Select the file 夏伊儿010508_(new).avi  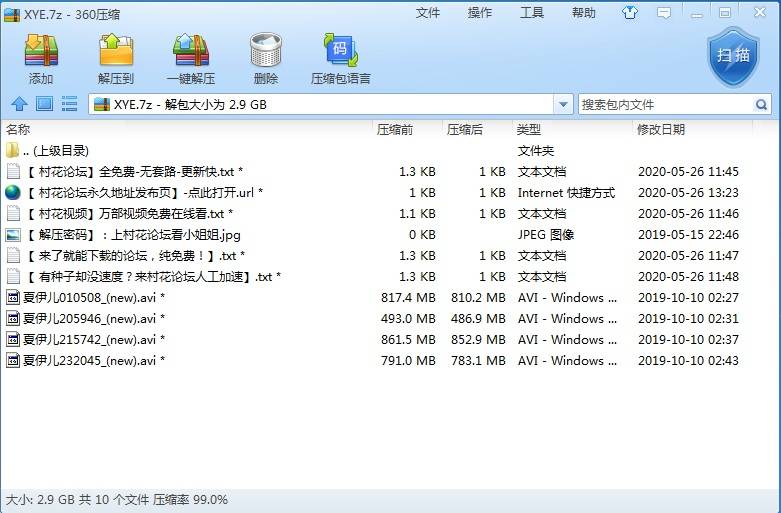coord(90,298)
